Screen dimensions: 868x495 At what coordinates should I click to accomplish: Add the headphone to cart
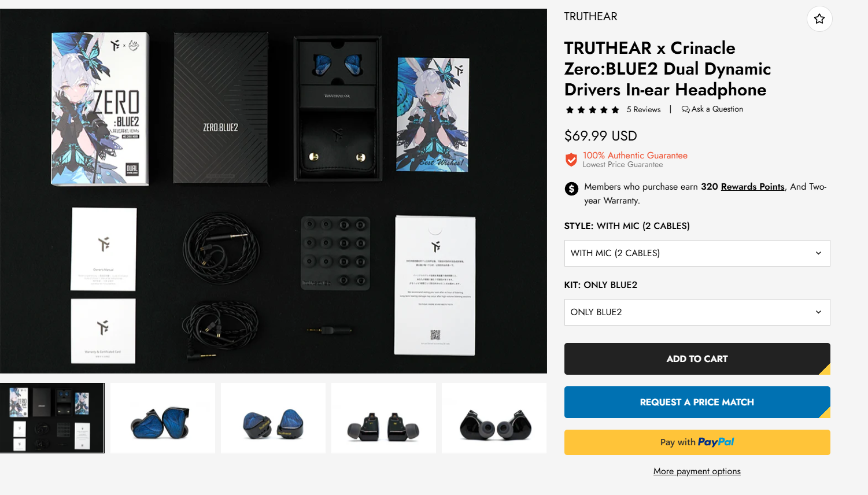[x=697, y=359]
